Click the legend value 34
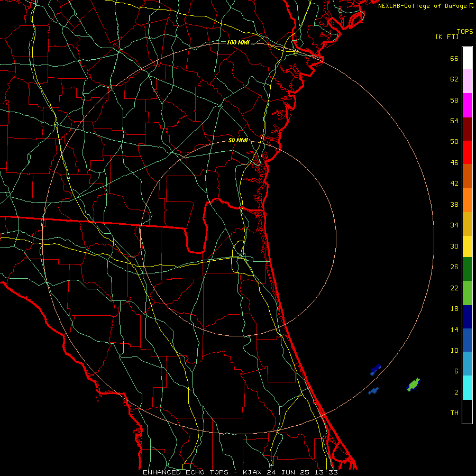 tap(454, 225)
